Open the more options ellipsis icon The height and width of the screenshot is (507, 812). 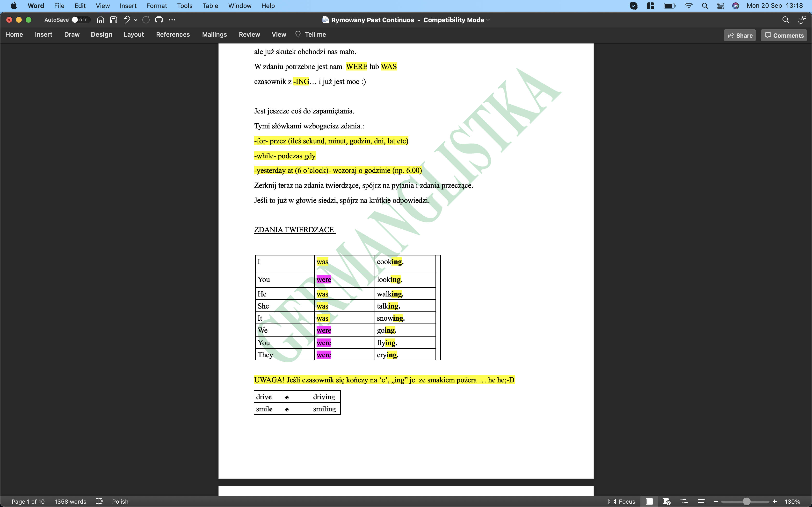pos(172,20)
